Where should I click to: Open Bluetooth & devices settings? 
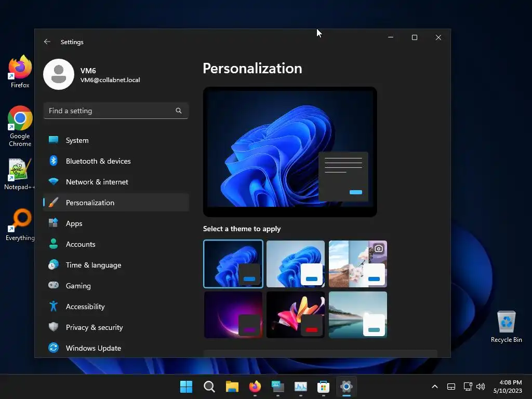click(x=116, y=161)
